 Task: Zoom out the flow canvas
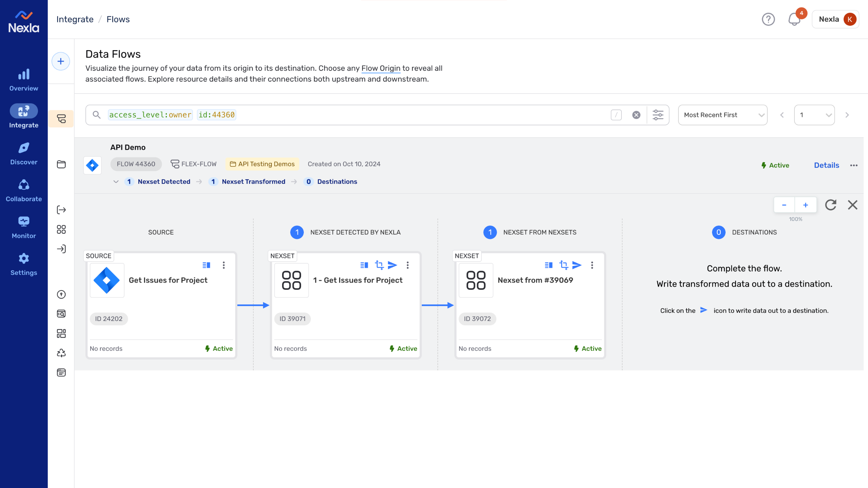(784, 205)
